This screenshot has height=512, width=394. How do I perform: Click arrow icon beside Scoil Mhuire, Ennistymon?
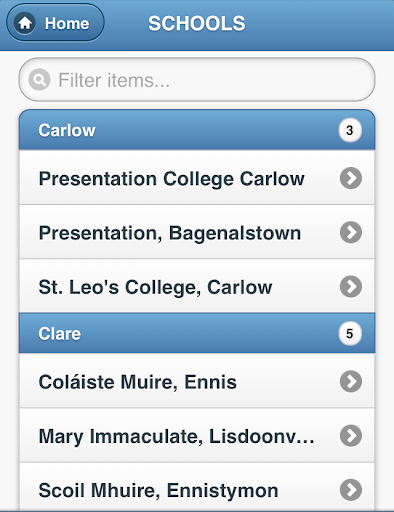[351, 490]
